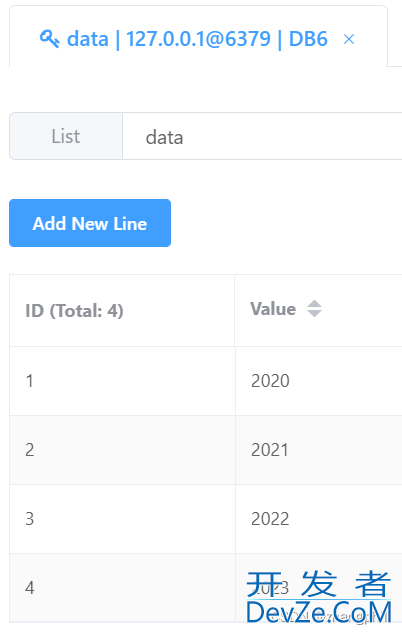Select the row with value 2020
Viewport: 402px width, 634px height.
pyautogui.click(x=206, y=381)
